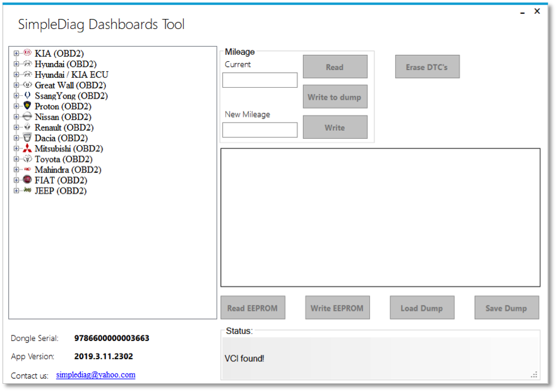Image resolution: width=557 pixels, height=392 pixels.
Task: Select Mitsubishi (OBD2) entry
Action: coord(69,148)
